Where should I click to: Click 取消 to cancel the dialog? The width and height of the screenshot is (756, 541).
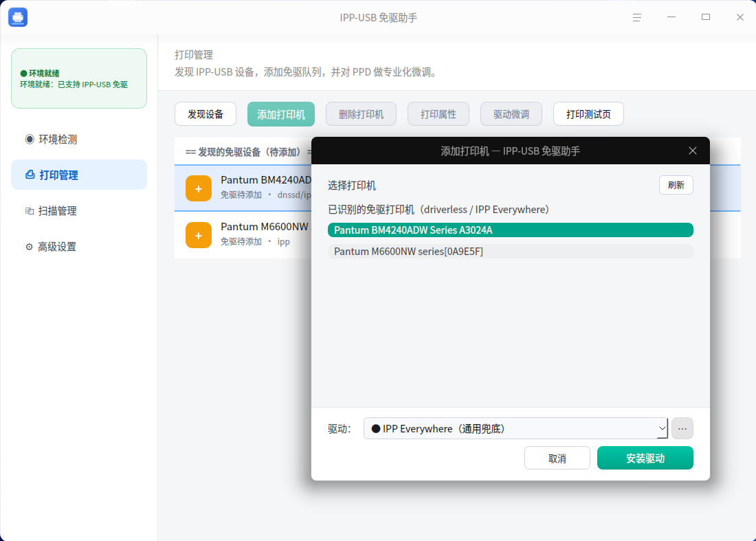(557, 458)
